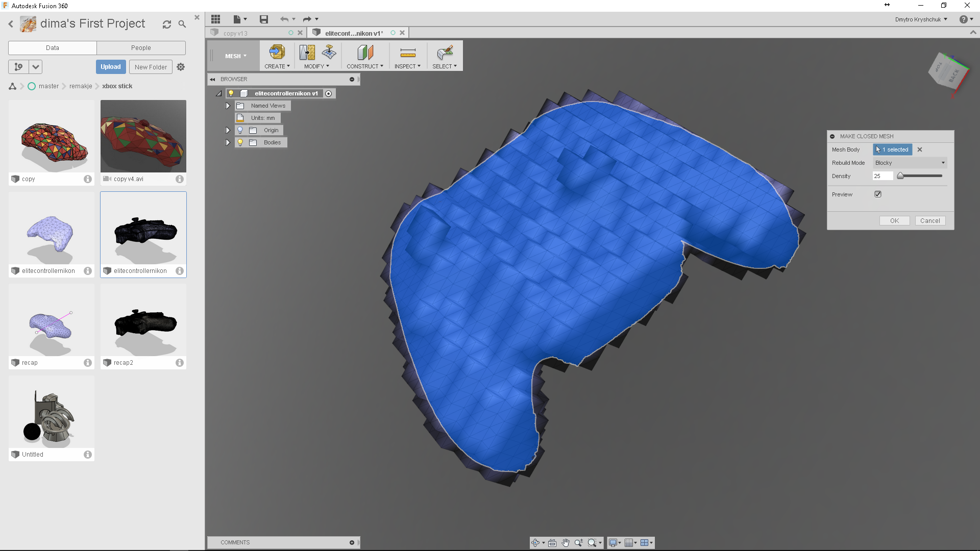Click OK in Make Closed Mesh dialog
The width and height of the screenshot is (980, 551).
tap(895, 221)
